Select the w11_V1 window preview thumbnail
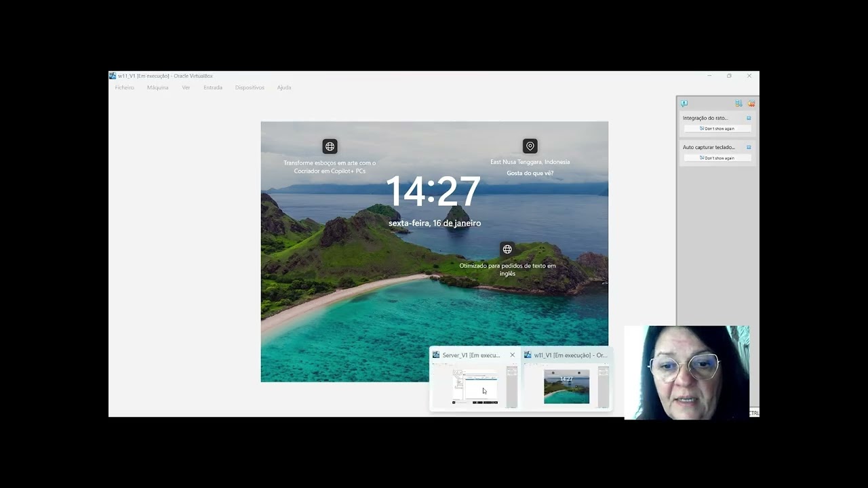Image resolution: width=868 pixels, height=488 pixels. [x=567, y=386]
